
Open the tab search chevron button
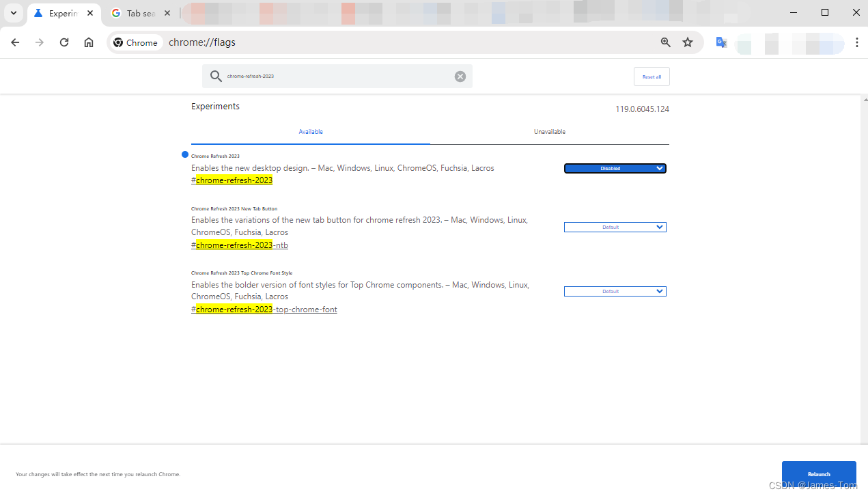click(14, 13)
